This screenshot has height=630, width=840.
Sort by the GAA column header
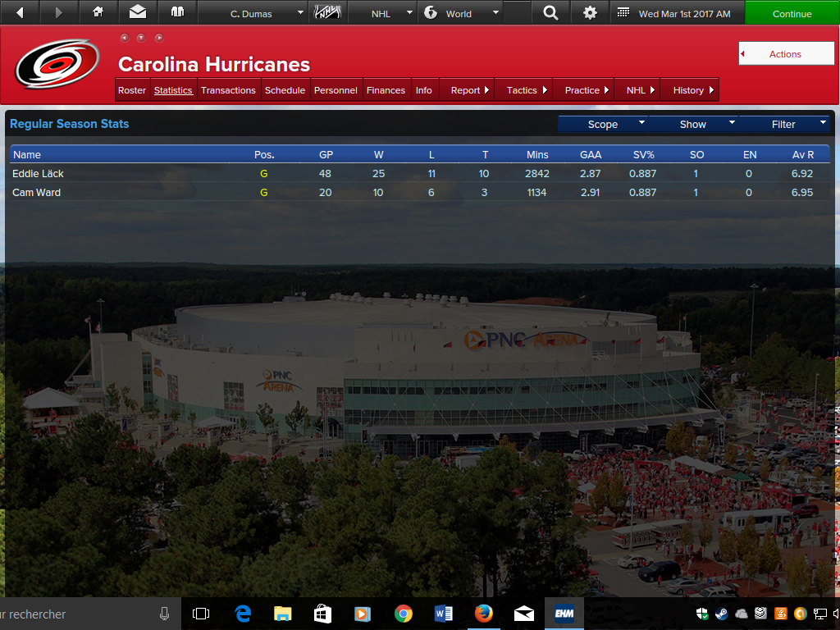[591, 155]
